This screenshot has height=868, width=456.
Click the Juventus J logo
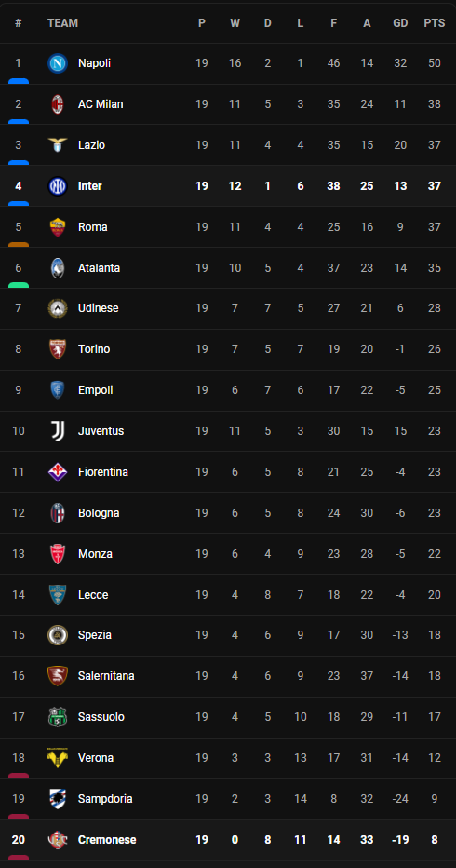pyautogui.click(x=58, y=430)
